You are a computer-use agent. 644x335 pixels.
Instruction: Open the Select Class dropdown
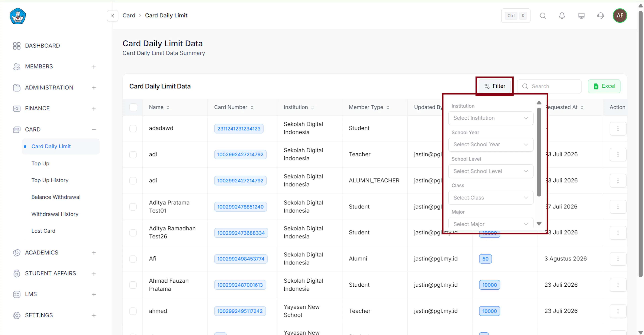pyautogui.click(x=491, y=198)
